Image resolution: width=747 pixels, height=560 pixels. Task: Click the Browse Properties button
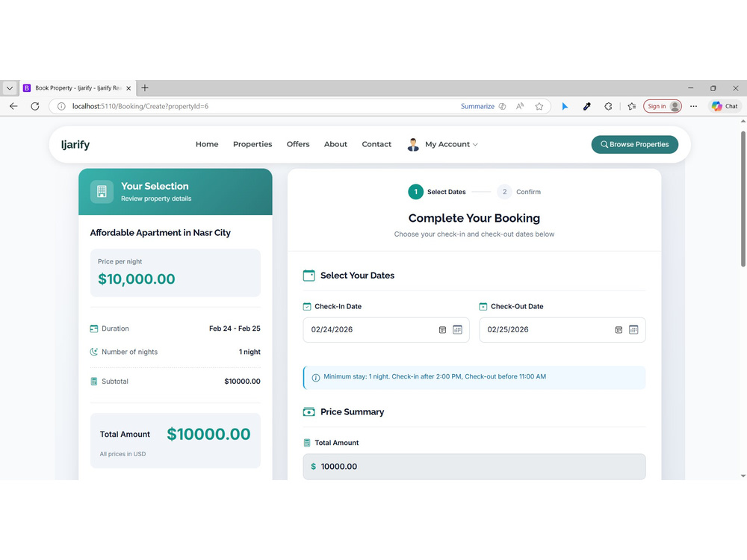tap(634, 144)
